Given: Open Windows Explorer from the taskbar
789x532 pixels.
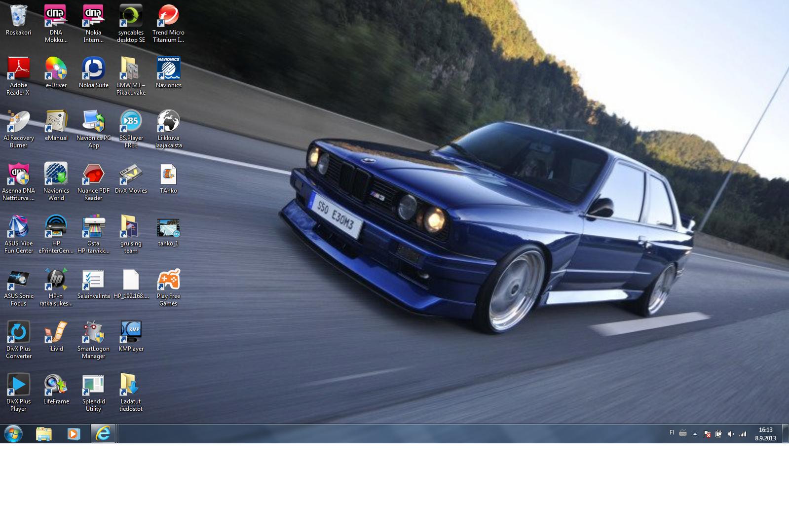Looking at the screenshot, I should pos(44,434).
